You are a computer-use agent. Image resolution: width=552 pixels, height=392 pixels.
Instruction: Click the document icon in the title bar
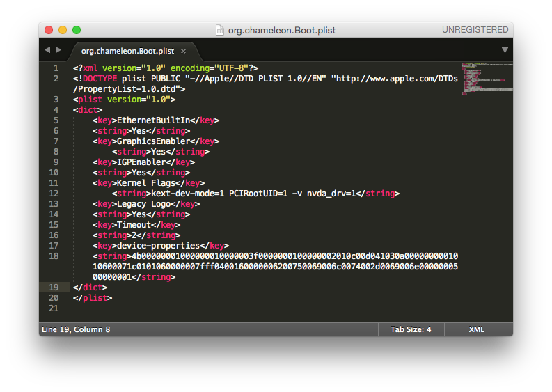coord(220,31)
